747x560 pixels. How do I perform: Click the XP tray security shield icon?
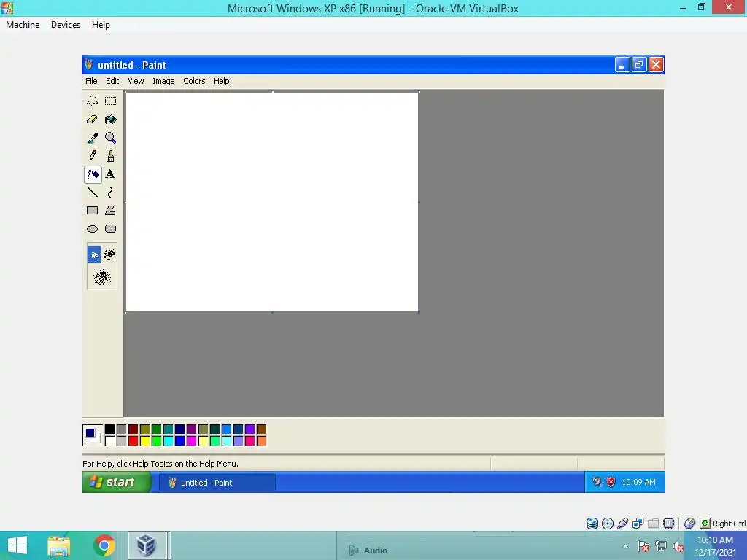(x=611, y=482)
